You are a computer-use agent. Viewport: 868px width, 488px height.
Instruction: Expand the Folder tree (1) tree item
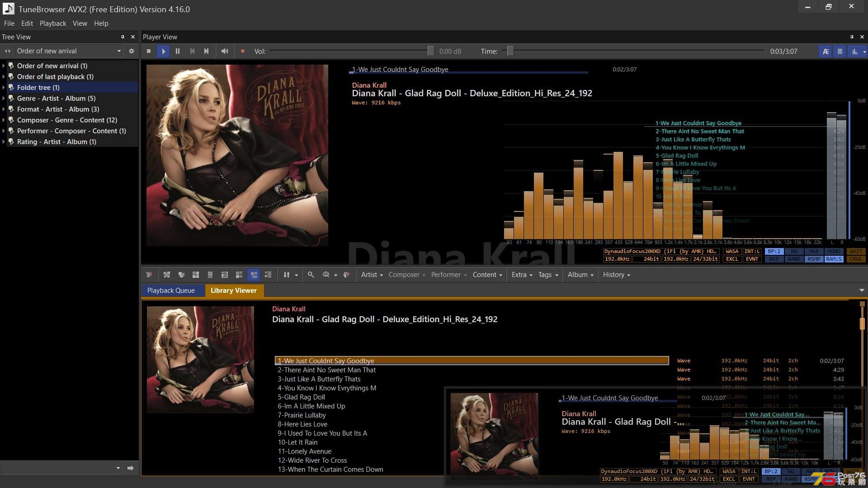tap(4, 87)
